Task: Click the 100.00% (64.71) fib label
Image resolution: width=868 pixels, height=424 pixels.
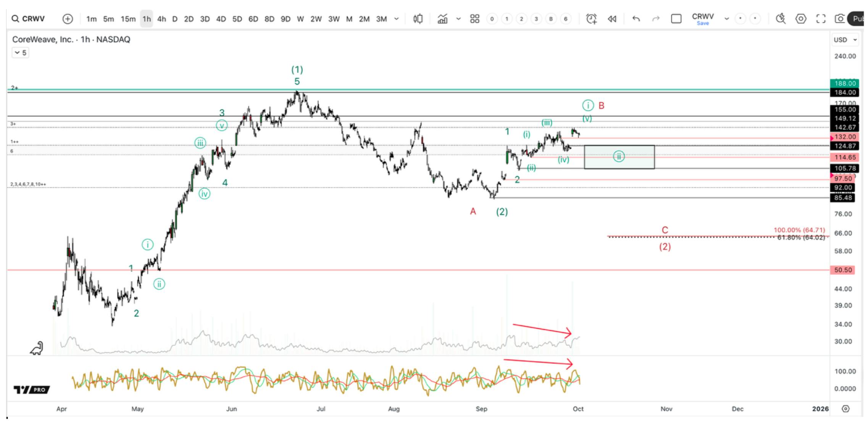Action: point(799,230)
